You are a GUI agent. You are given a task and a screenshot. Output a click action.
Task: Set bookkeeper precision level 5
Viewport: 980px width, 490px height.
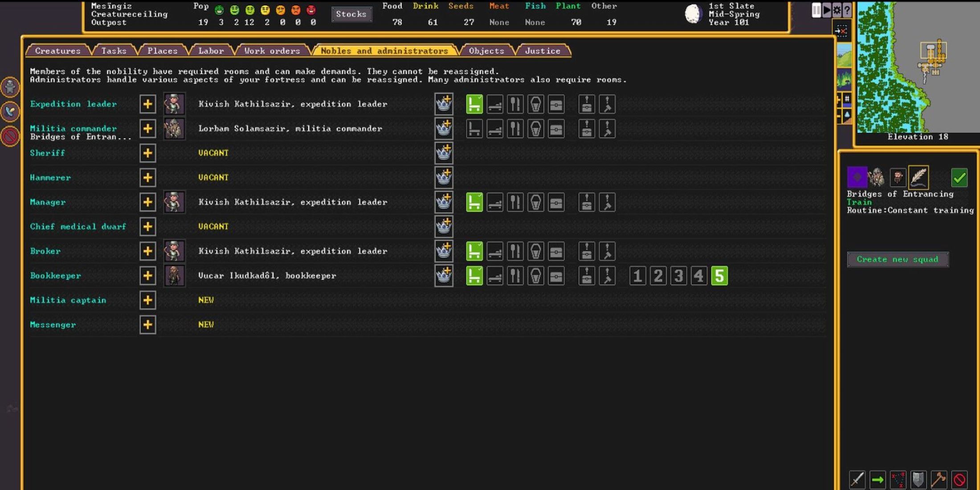[719, 276]
